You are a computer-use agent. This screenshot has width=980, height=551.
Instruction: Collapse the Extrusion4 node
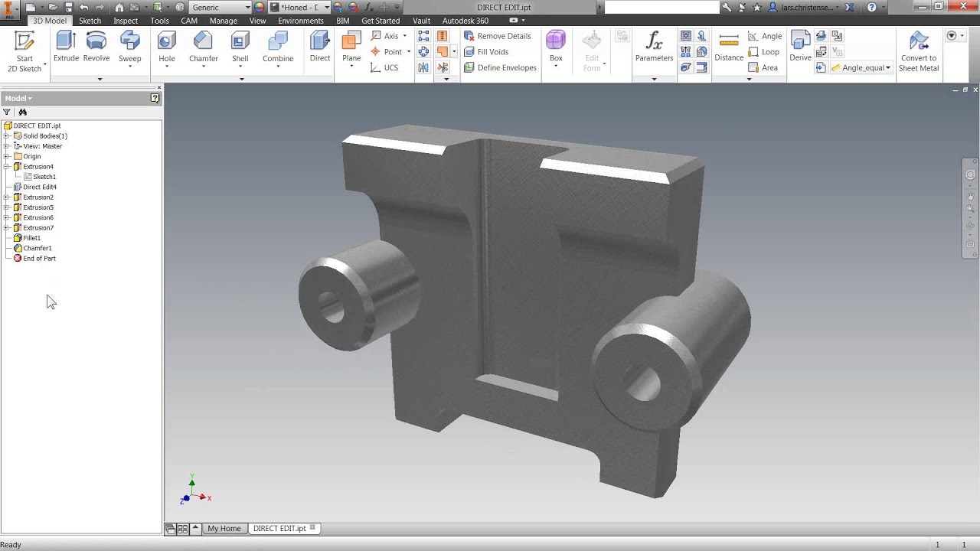6,166
